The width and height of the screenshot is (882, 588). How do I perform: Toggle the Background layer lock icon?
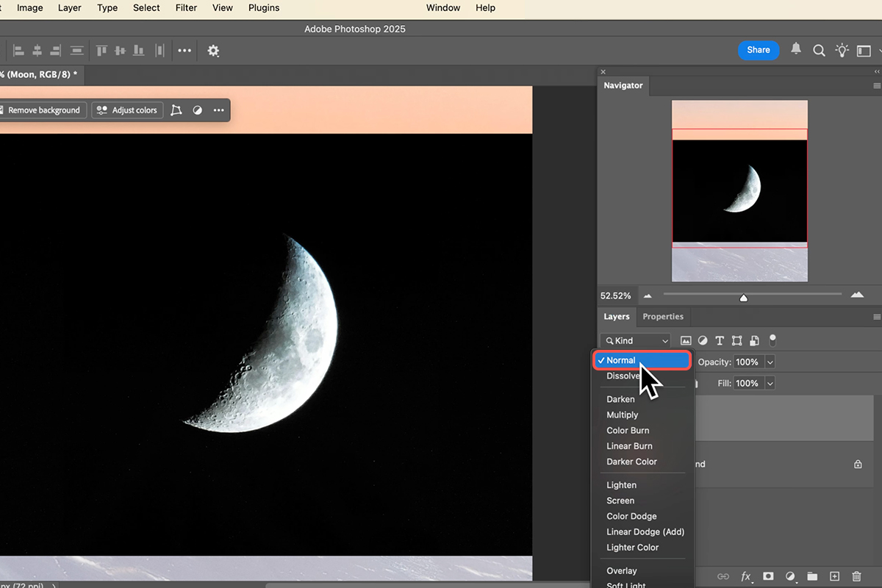pyautogui.click(x=858, y=465)
